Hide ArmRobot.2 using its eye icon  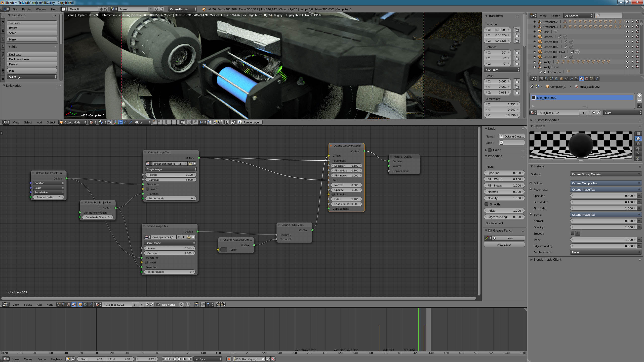click(x=627, y=22)
